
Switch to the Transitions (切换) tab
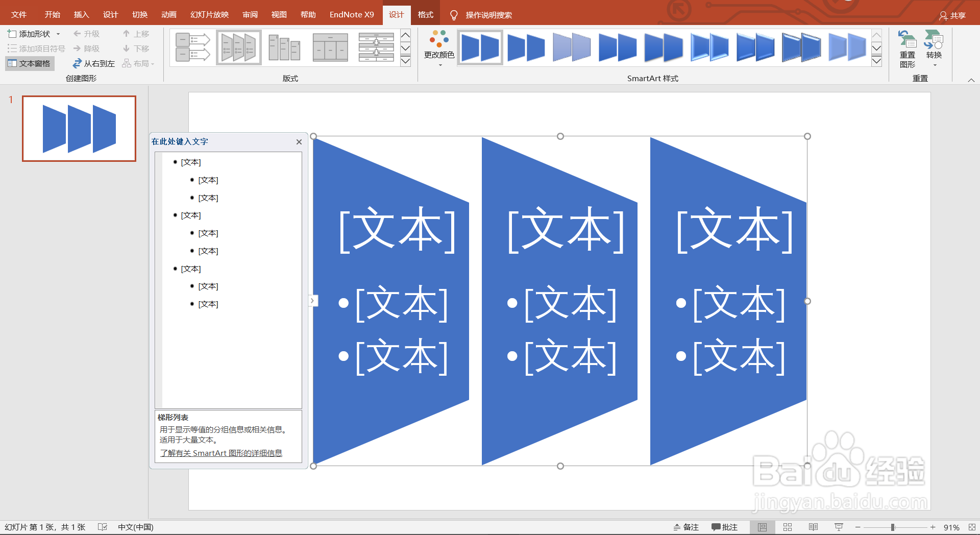140,15
